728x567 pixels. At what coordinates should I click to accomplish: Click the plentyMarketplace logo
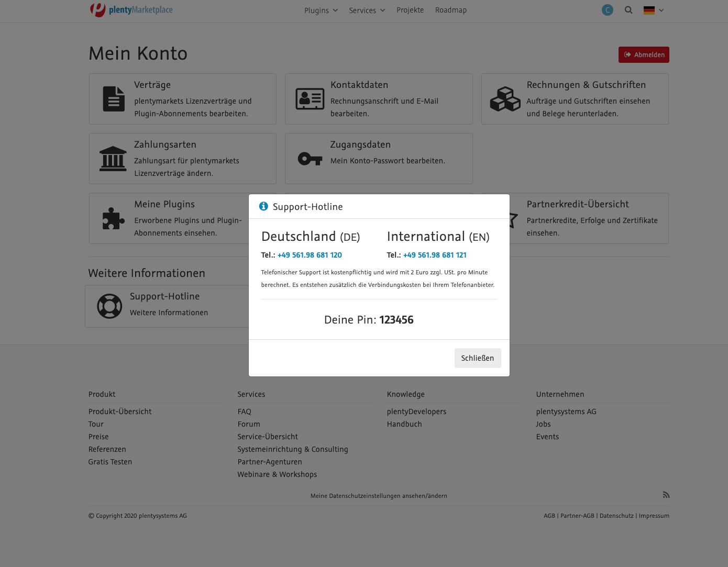click(x=131, y=9)
